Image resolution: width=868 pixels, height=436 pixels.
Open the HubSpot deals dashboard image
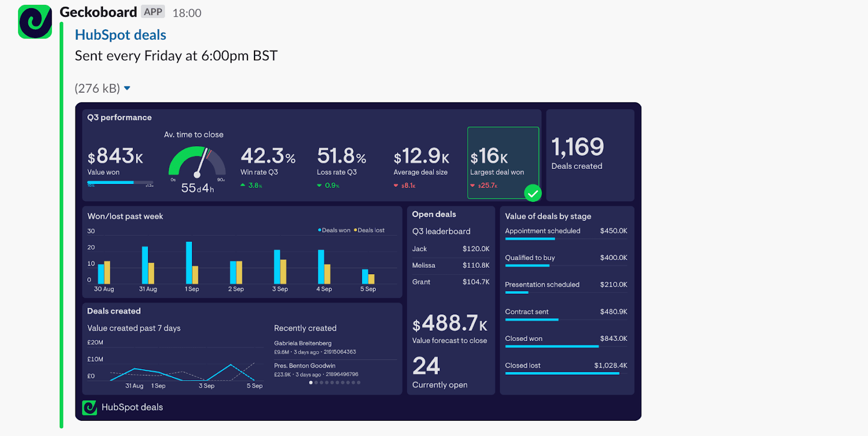coord(358,261)
